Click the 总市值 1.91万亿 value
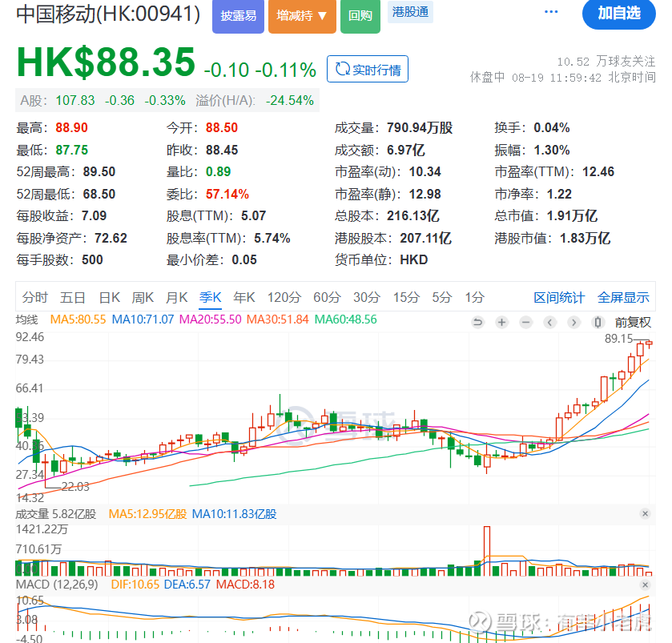Screen dimensions: 672x643 [572, 216]
